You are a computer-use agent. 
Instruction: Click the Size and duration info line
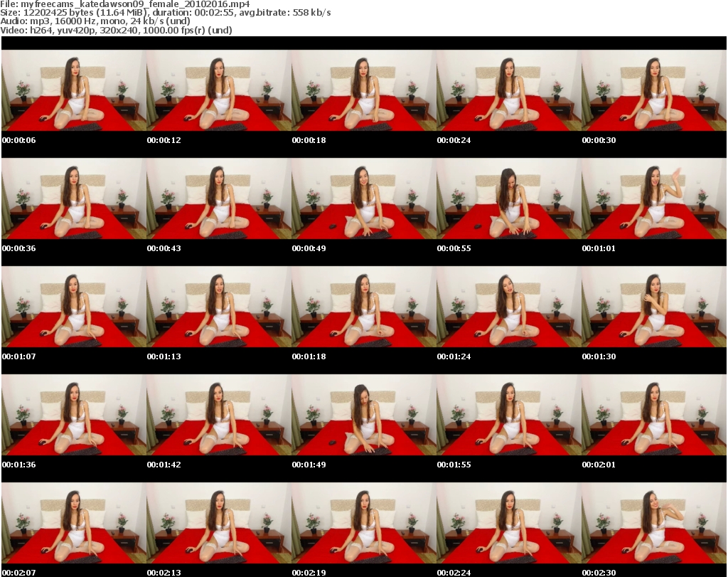(x=165, y=13)
